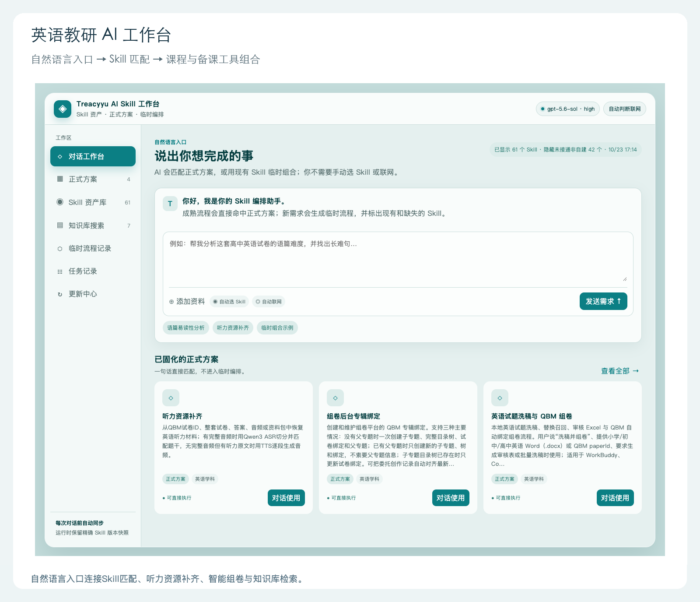Click the circle icon beside Skill 资产库

(x=60, y=202)
